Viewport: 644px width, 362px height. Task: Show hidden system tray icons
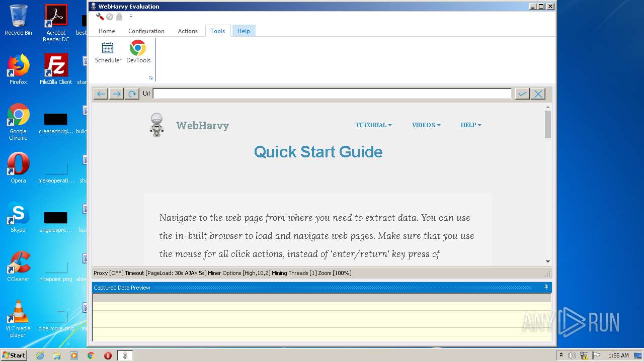pos(561,355)
